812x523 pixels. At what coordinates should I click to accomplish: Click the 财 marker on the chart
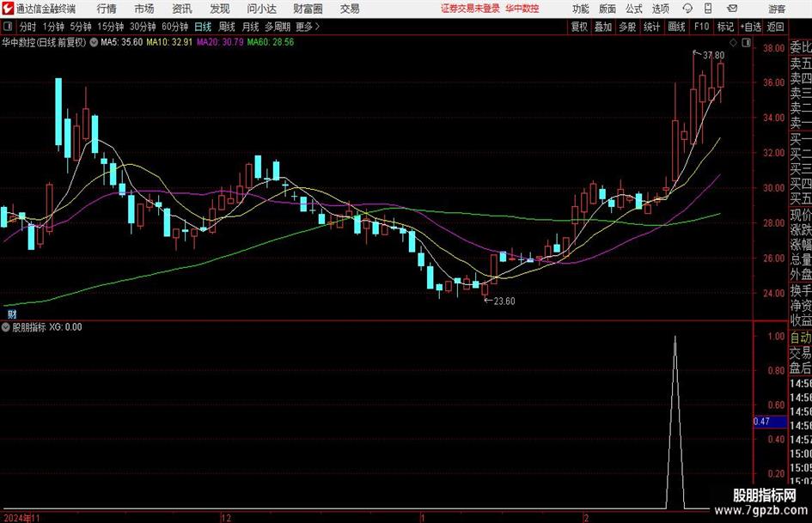point(12,313)
